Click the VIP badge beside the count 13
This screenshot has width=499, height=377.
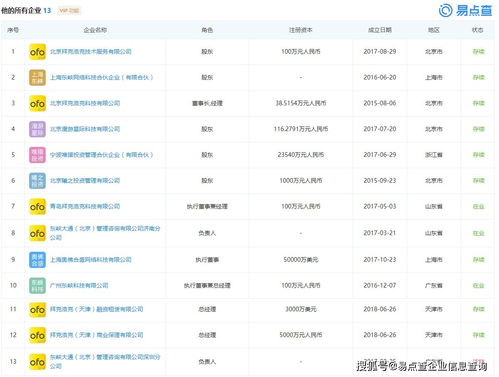(x=69, y=11)
